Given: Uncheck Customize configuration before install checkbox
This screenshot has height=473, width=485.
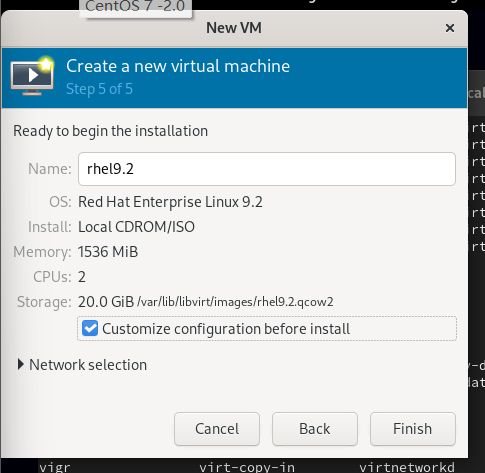Looking at the screenshot, I should tap(90, 329).
